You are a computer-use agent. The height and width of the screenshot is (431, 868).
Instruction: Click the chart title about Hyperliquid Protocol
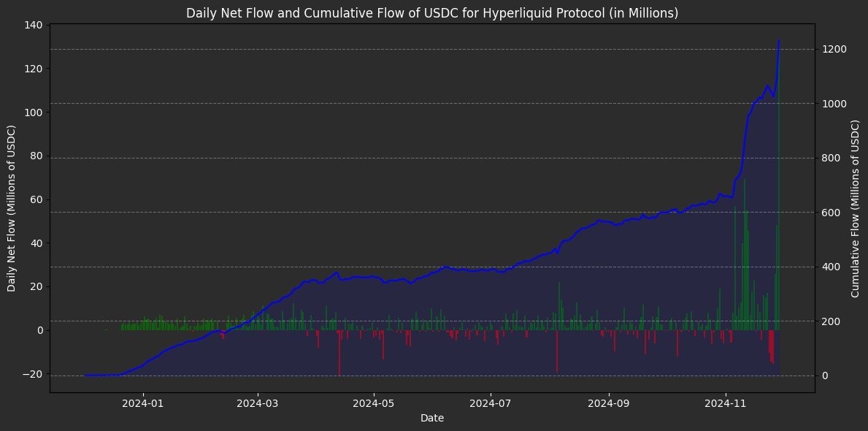(x=431, y=13)
